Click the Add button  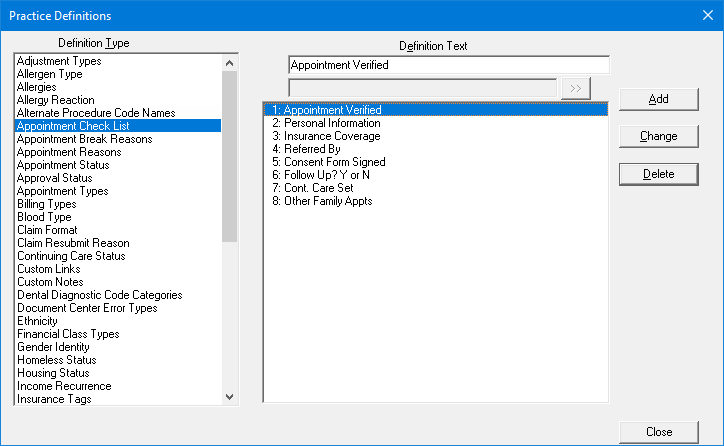point(658,99)
